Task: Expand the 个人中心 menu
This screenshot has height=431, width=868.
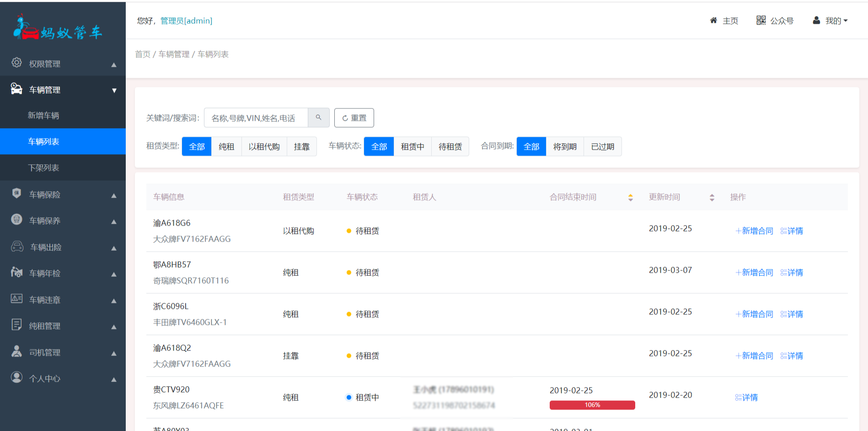Action: [x=63, y=378]
